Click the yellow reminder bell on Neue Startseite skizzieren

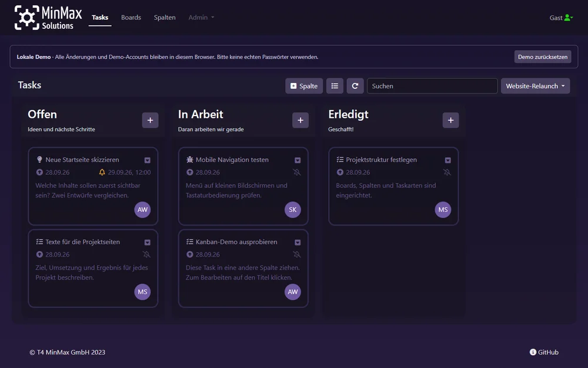coord(102,173)
